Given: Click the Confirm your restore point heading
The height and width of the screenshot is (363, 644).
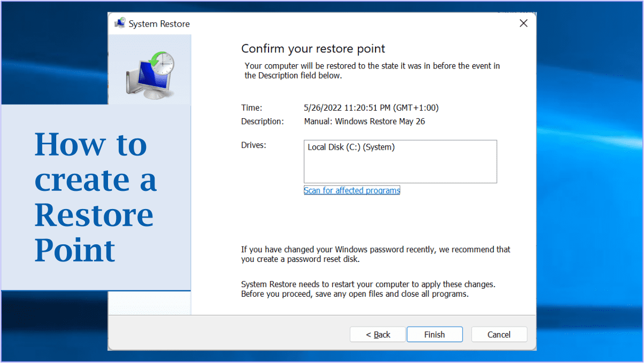Looking at the screenshot, I should coord(313,49).
